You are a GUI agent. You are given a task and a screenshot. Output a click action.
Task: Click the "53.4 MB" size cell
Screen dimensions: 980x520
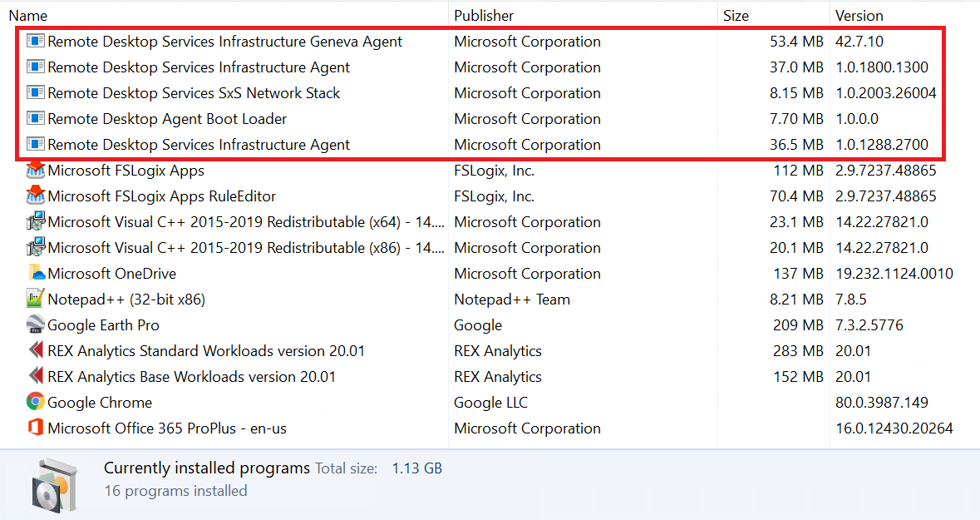point(796,42)
